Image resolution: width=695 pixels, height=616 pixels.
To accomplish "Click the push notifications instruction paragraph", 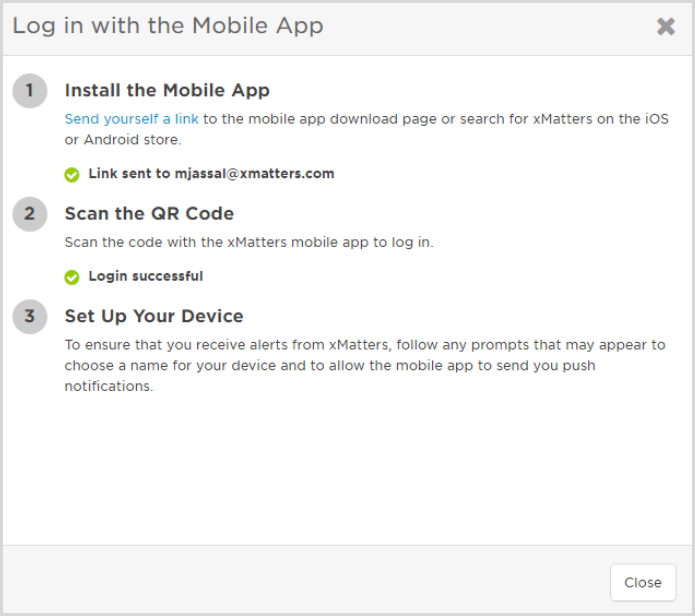I will point(365,365).
